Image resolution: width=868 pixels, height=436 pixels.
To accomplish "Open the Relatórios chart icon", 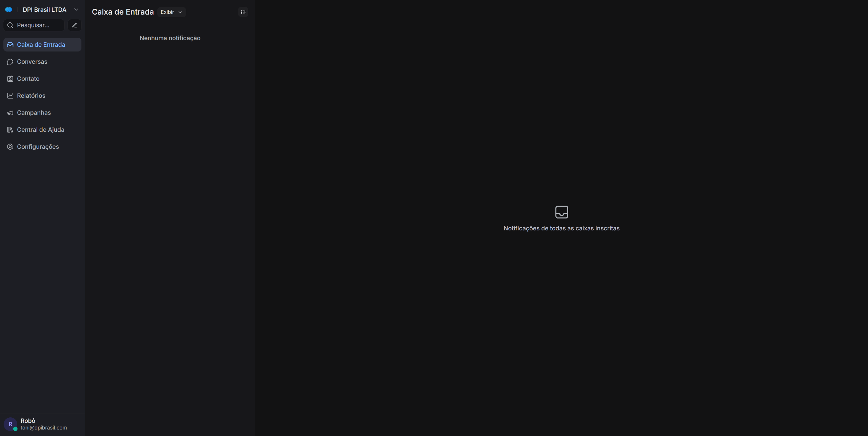I will (10, 96).
